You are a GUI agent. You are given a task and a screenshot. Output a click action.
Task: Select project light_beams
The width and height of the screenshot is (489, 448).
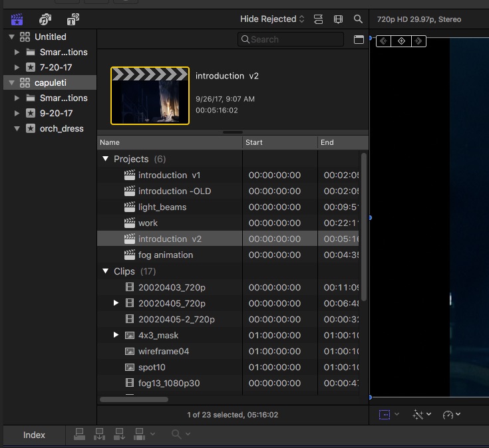[228, 207]
